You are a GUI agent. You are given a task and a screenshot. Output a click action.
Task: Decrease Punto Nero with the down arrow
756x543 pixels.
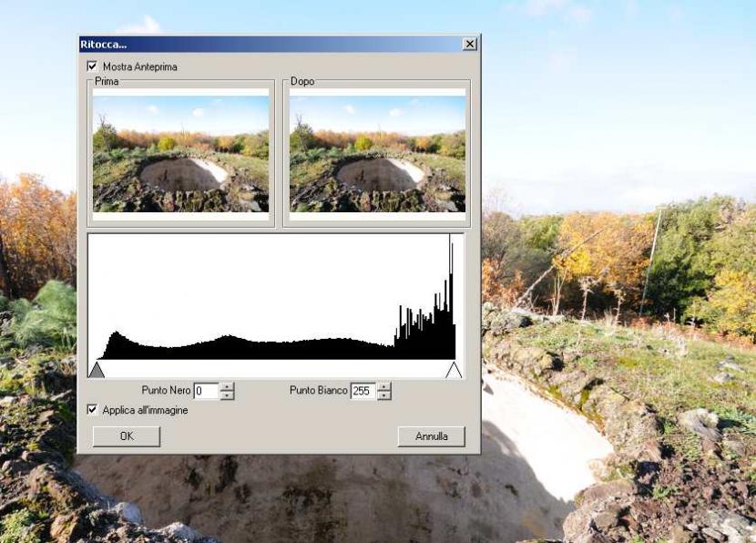tap(228, 395)
